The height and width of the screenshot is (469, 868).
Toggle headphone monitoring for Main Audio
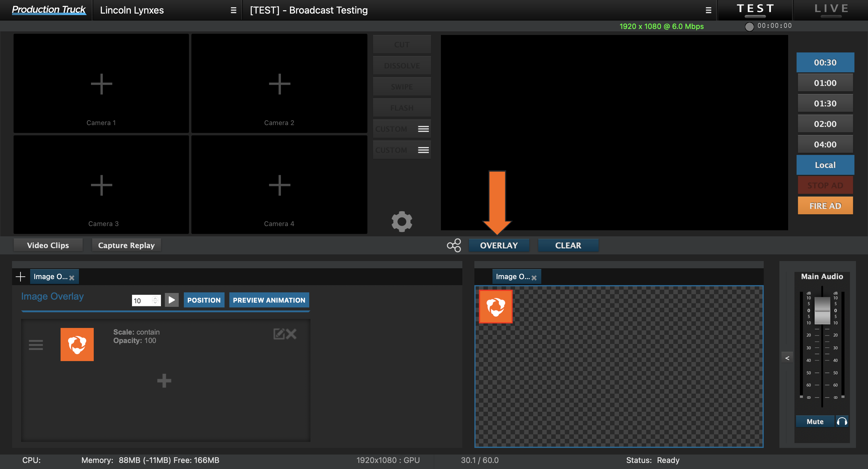coord(842,421)
